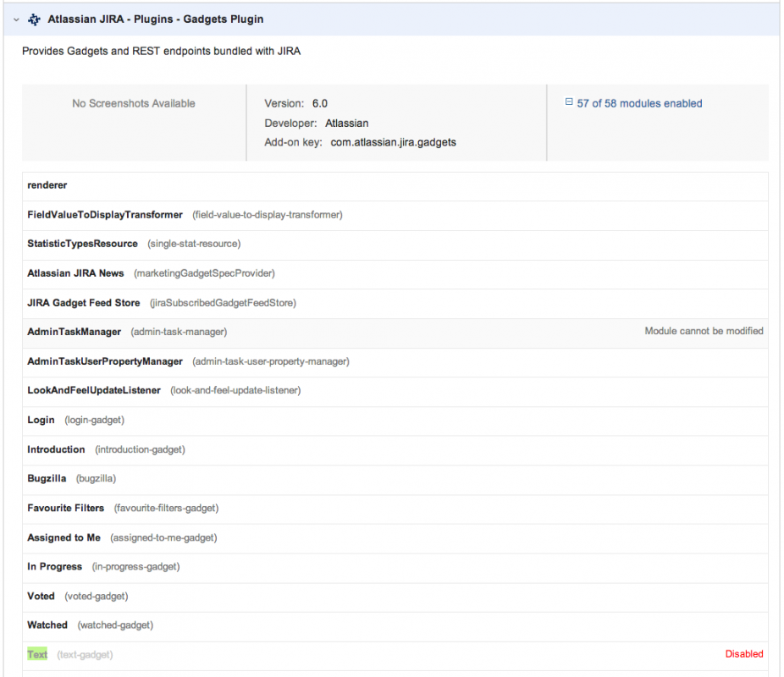Click the StatisticTypesResource module row
This screenshot has height=677, width=784.
pyautogui.click(x=82, y=244)
